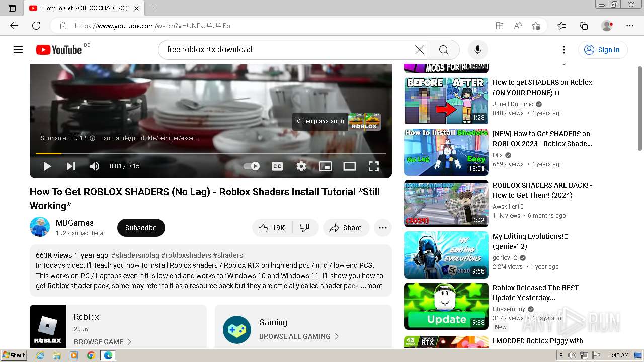Open the Junell Dominic channel name
Screen dimensions: 644x362
[x=513, y=104]
